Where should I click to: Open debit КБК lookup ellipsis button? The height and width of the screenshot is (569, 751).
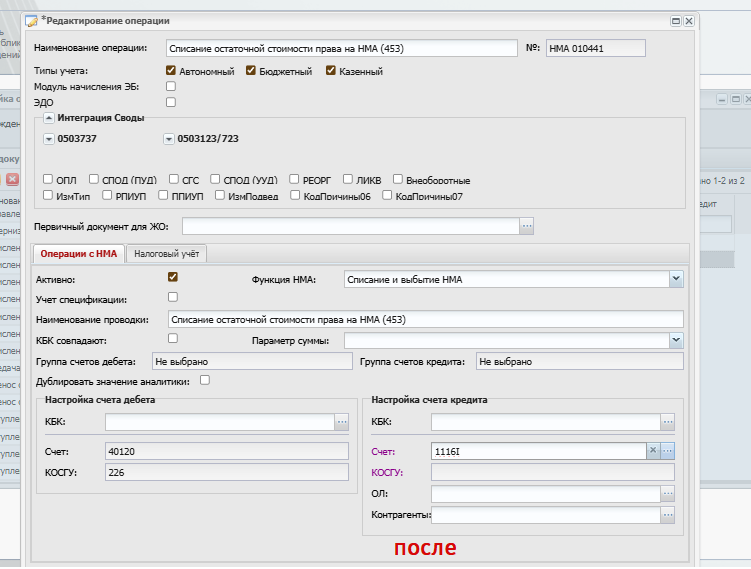coord(342,422)
